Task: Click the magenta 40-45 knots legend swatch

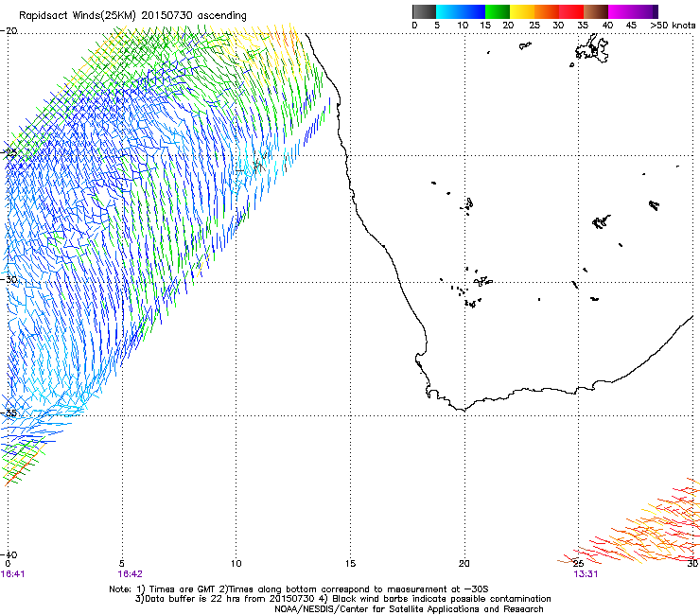Action: 621,11
